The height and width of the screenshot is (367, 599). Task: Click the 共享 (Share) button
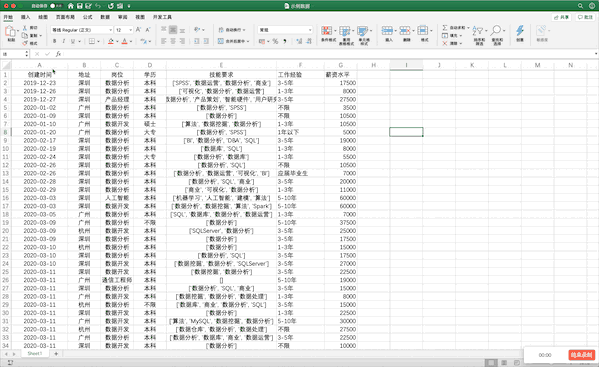(562, 17)
